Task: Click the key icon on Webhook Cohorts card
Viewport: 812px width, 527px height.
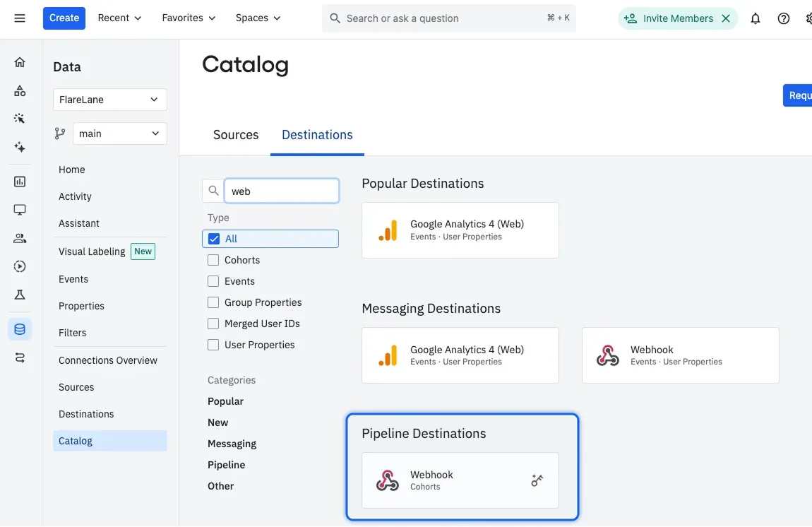Action: point(537,480)
